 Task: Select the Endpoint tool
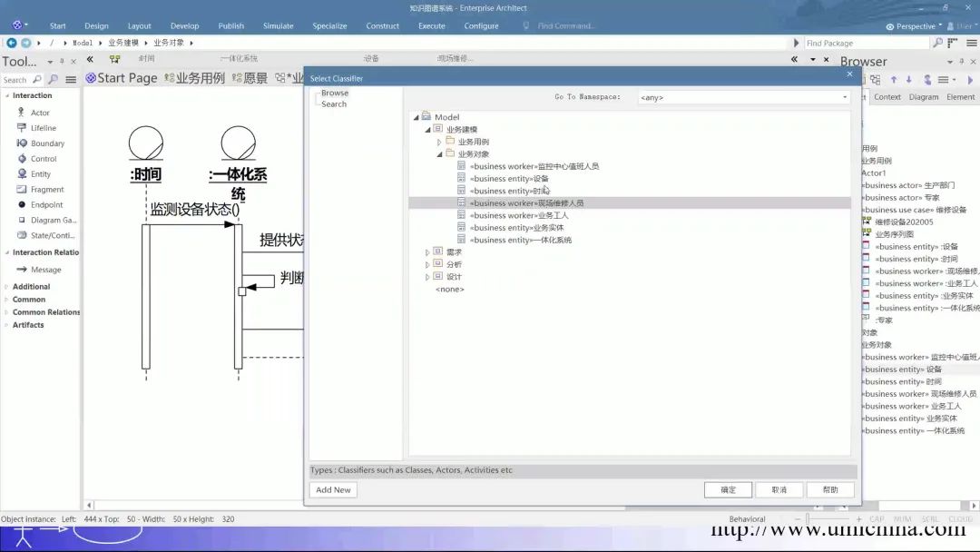[x=46, y=204]
